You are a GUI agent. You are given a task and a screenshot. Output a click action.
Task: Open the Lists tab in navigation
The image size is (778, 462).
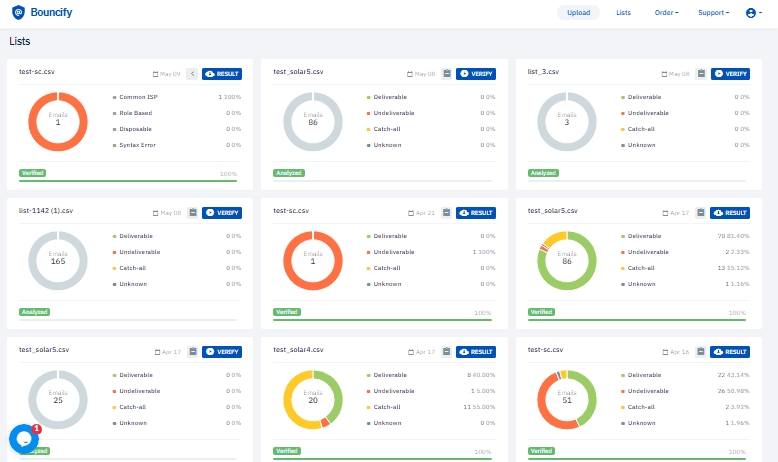pos(623,13)
